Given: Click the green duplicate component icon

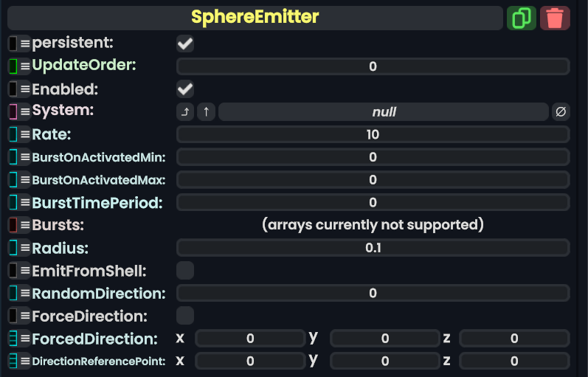Looking at the screenshot, I should [522, 18].
